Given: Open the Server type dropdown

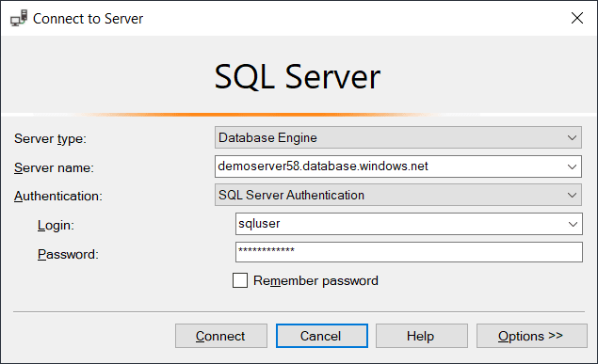Looking at the screenshot, I should click(397, 137).
